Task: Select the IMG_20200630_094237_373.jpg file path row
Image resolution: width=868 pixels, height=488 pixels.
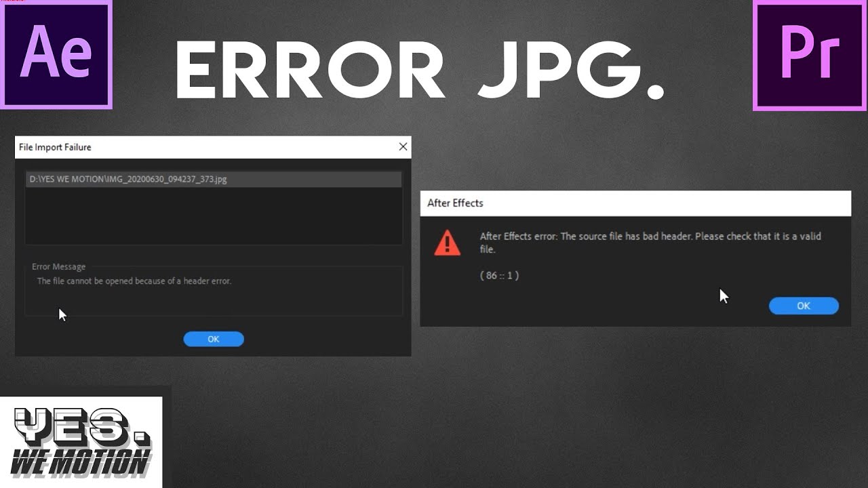Action: [214, 180]
